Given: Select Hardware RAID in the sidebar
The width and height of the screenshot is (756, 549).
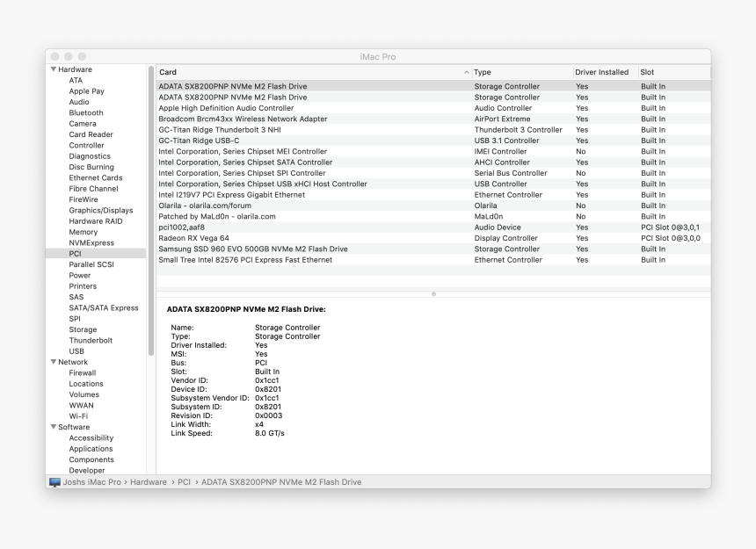Looking at the screenshot, I should [96, 221].
